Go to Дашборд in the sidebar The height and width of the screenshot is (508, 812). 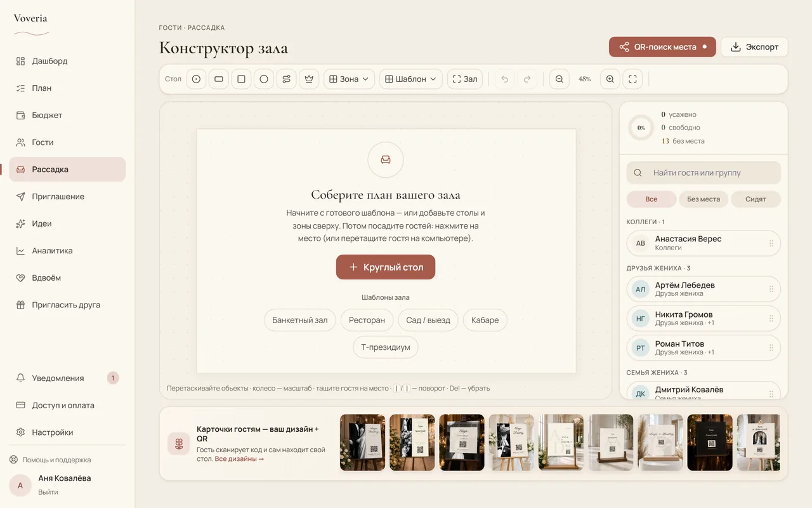pyautogui.click(x=67, y=61)
